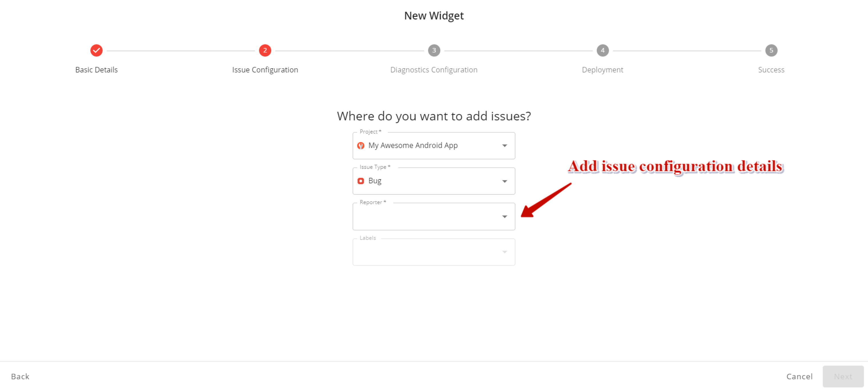Expand the Reporter dropdown arrow
The width and height of the screenshot is (868, 391).
tap(505, 217)
